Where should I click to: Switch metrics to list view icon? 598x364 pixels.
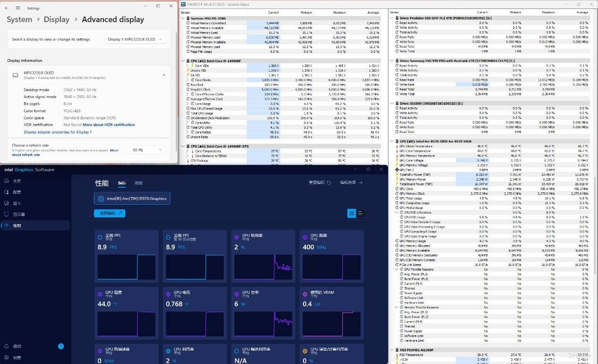pos(361,214)
